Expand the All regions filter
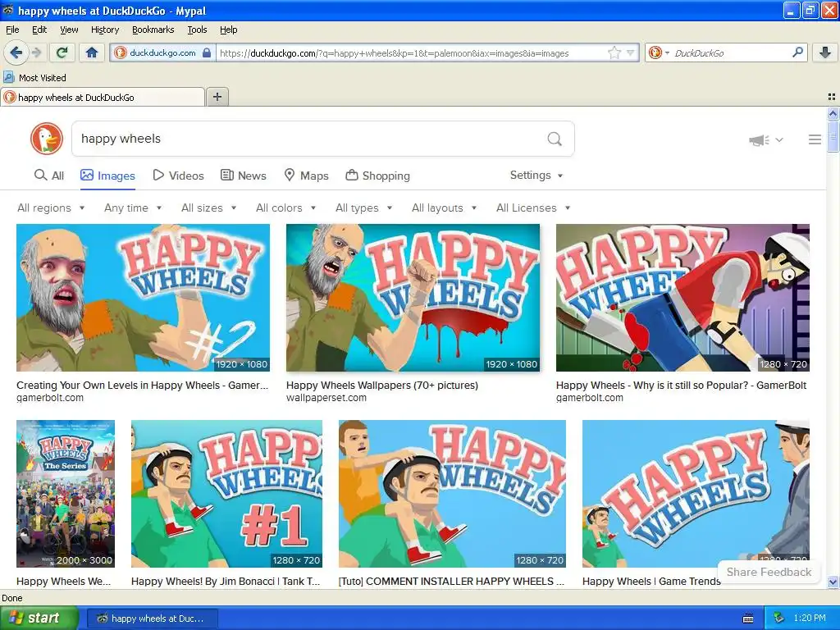This screenshot has width=840, height=630. 51,208
